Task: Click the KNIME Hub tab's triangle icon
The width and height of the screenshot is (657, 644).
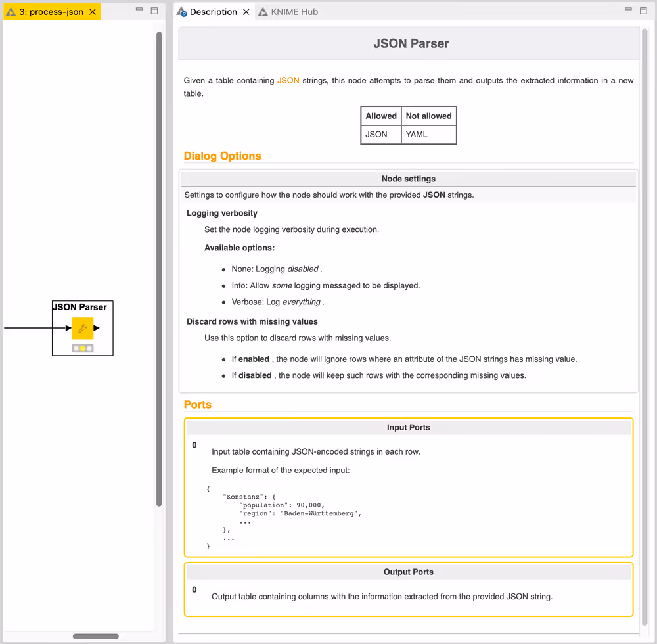Action: [261, 11]
